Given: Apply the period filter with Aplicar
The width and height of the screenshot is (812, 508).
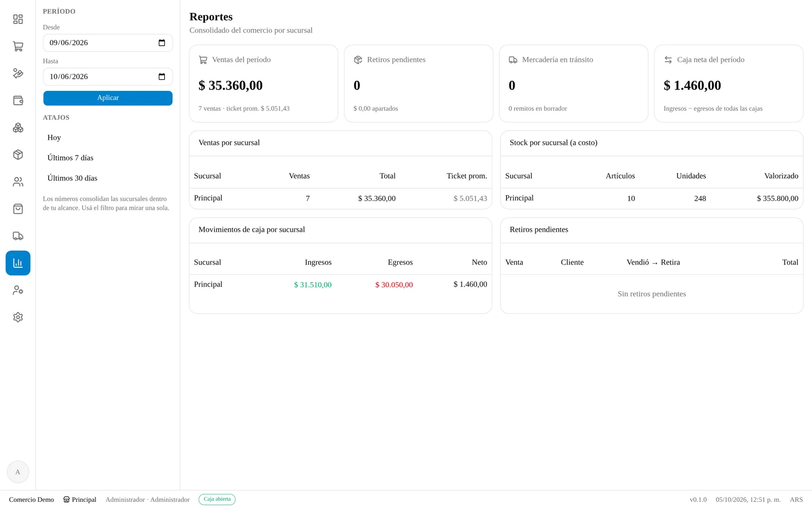Looking at the screenshot, I should click(x=108, y=98).
